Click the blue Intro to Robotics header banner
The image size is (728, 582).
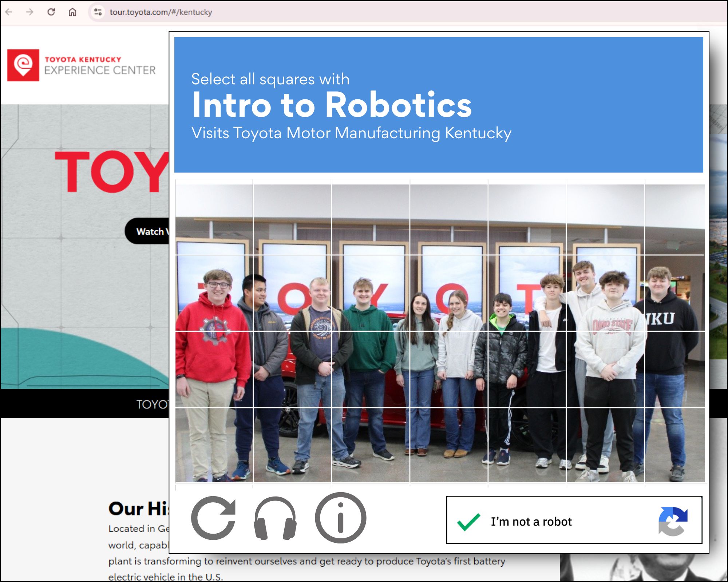coord(439,105)
